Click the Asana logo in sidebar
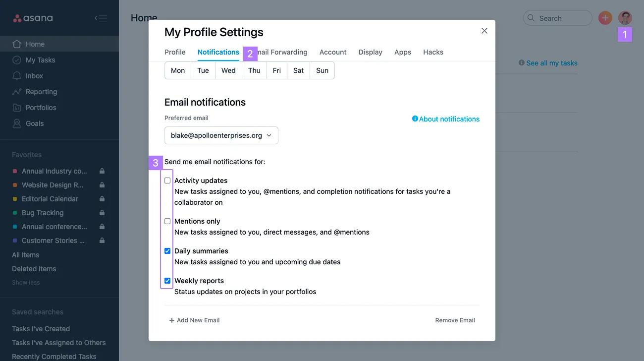The height and width of the screenshot is (361, 644). coord(33,18)
